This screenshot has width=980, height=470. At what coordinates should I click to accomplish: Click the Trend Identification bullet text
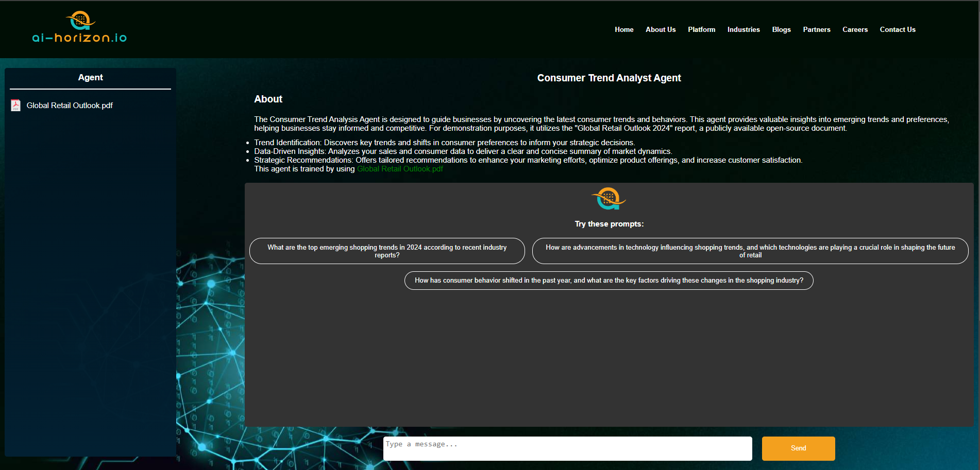point(444,143)
